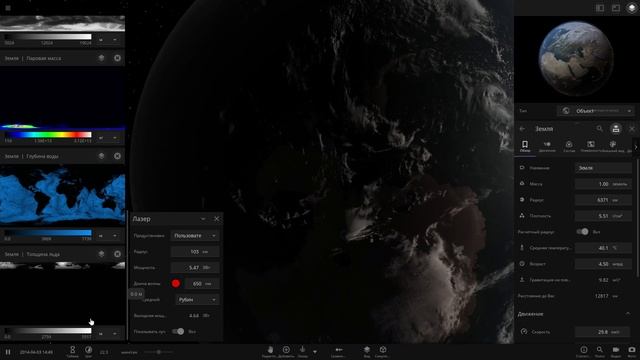Close the Лазер panel

point(217,219)
